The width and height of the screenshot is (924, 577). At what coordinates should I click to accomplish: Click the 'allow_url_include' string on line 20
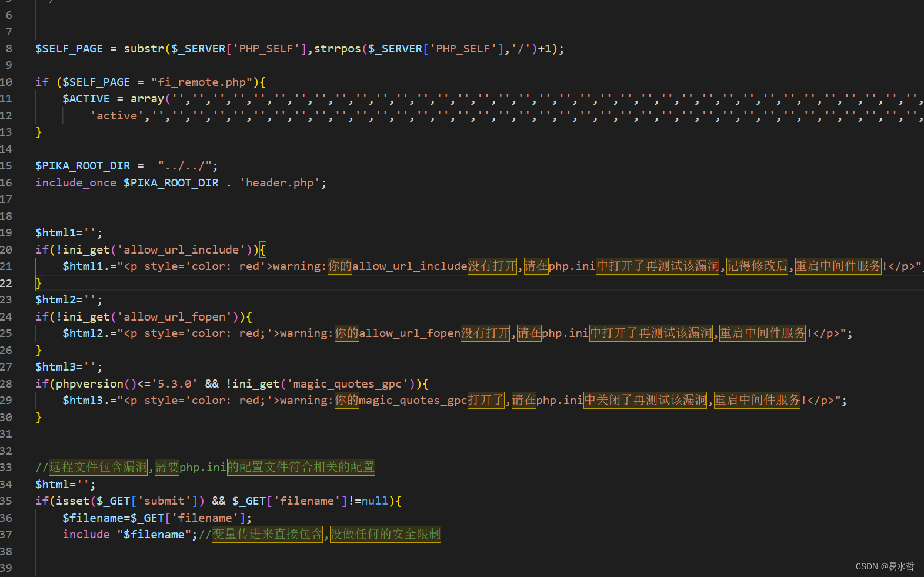(181, 250)
